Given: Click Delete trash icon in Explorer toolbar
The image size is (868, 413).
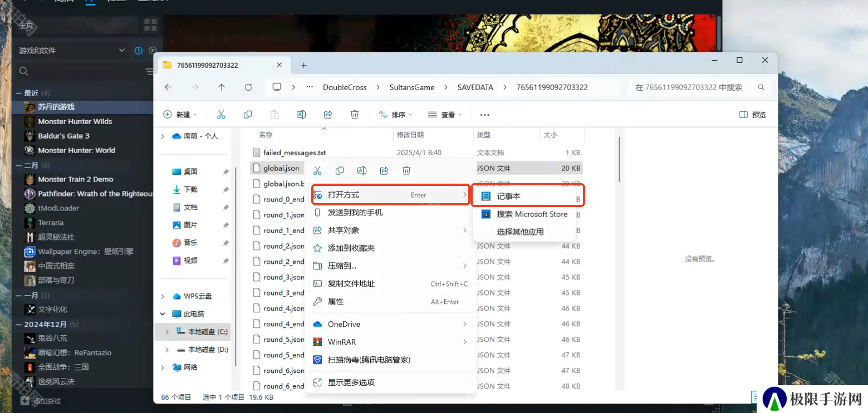Looking at the screenshot, I should [355, 115].
